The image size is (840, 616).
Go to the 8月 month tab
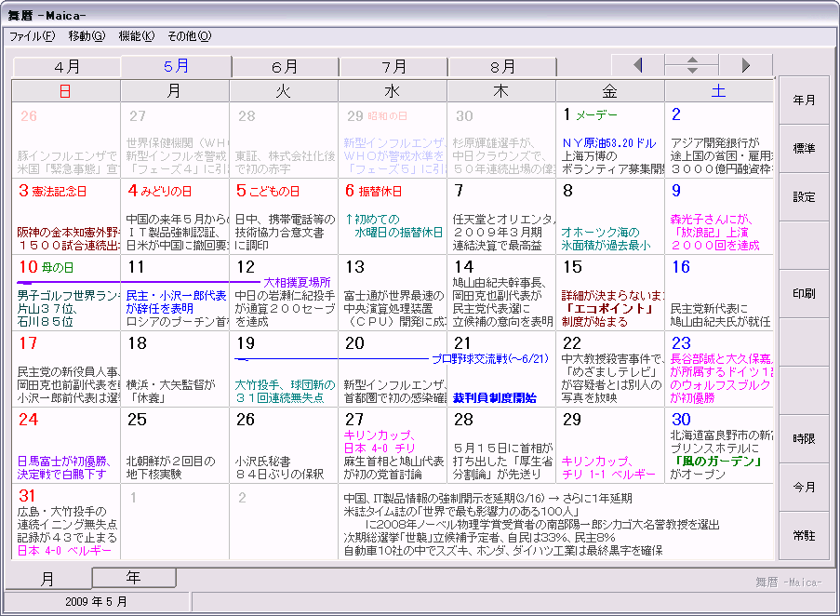(x=502, y=67)
